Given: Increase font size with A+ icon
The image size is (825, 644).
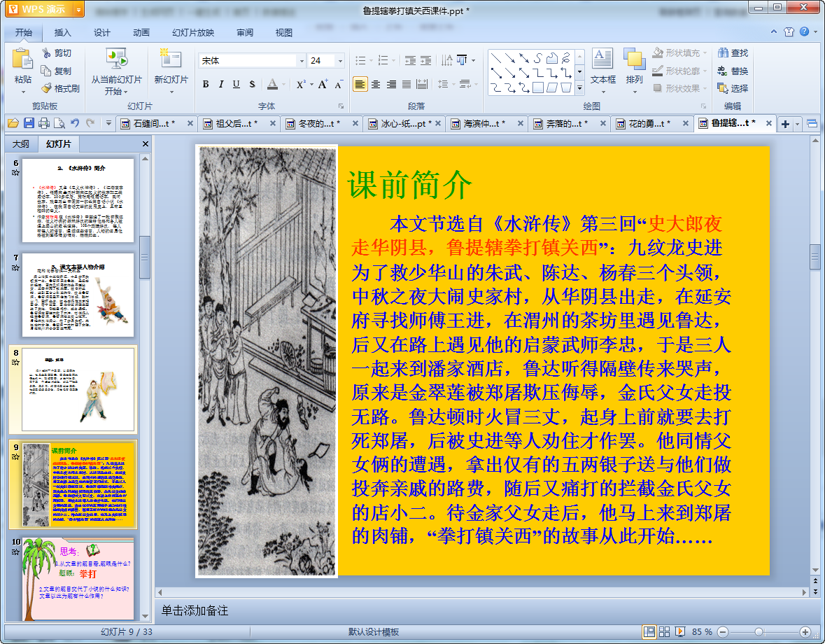Looking at the screenshot, I should tap(323, 84).
